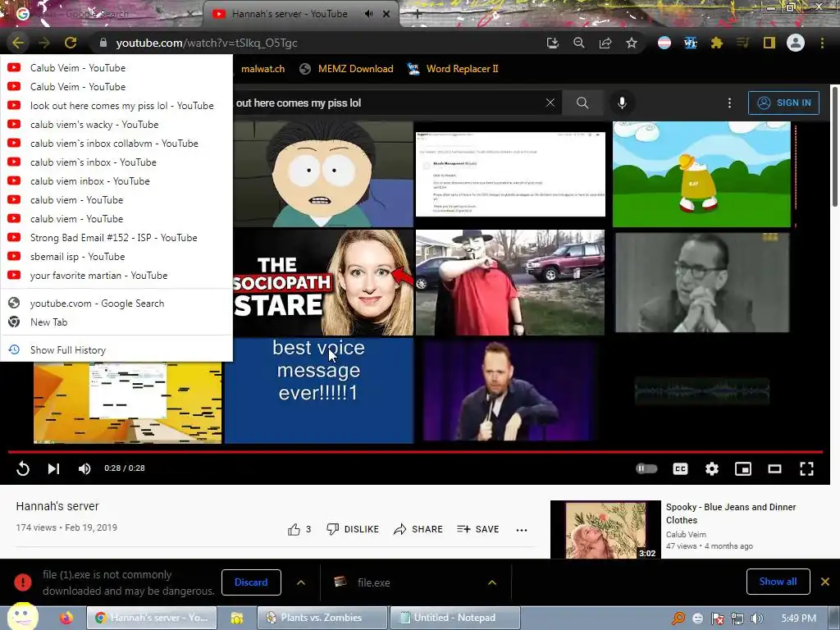Clear the YouTube search text with X
840x630 pixels.
point(550,103)
